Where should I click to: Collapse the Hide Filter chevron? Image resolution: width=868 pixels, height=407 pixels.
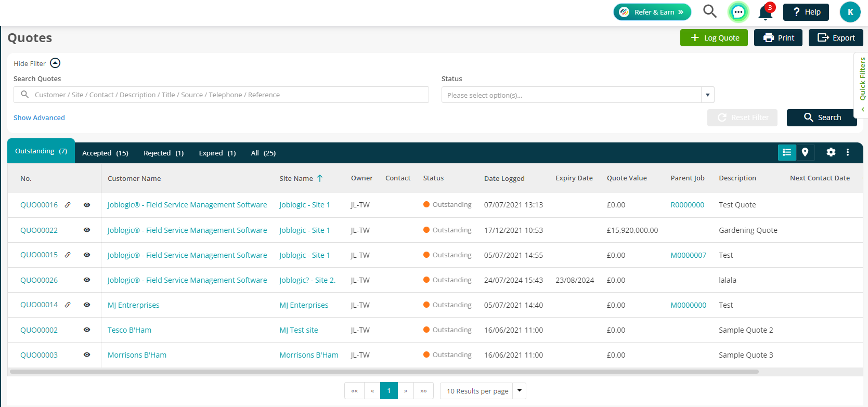point(55,63)
